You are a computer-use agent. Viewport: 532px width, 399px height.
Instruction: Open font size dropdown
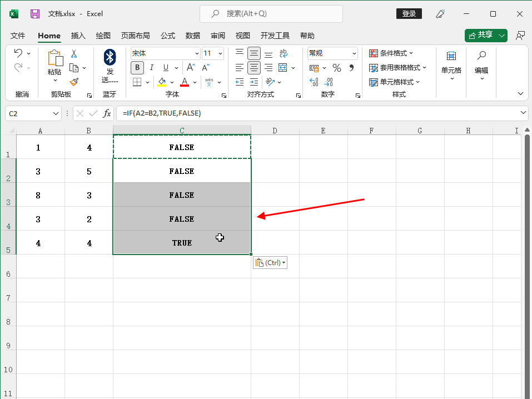[x=220, y=53]
